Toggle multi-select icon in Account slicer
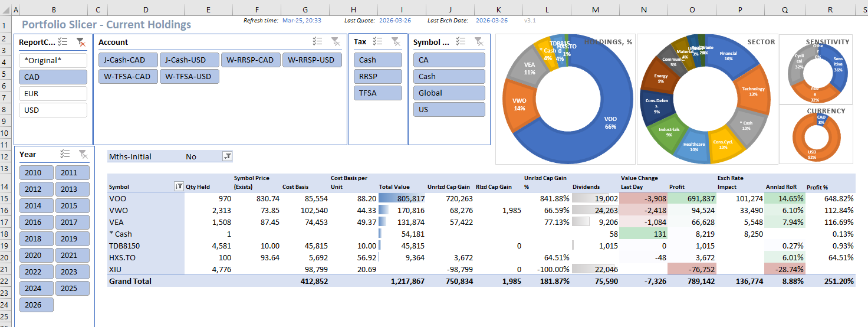 click(x=317, y=41)
